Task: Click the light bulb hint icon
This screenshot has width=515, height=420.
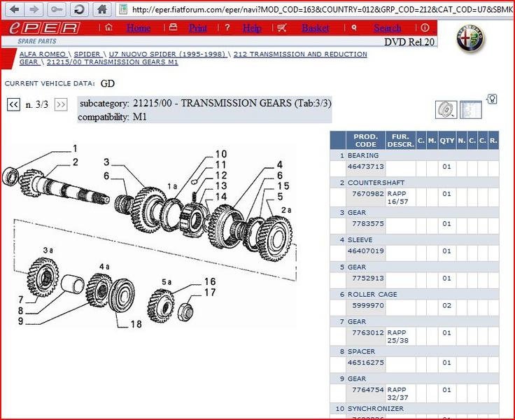Action: [x=492, y=99]
